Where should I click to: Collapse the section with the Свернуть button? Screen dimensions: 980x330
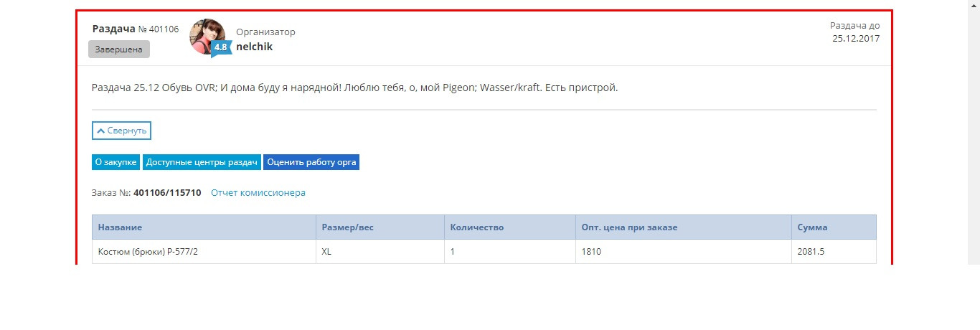121,131
